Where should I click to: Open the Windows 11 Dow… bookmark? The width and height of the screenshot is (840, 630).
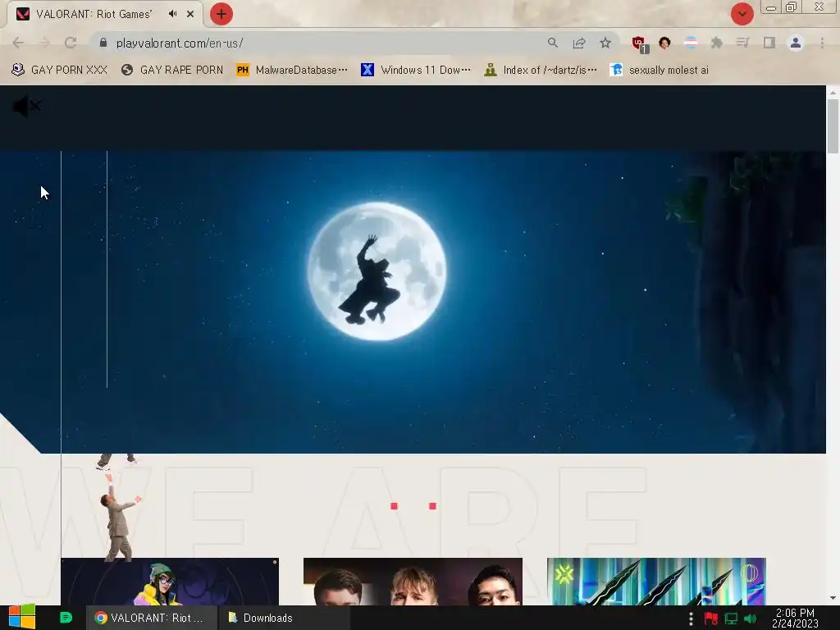[x=416, y=70]
